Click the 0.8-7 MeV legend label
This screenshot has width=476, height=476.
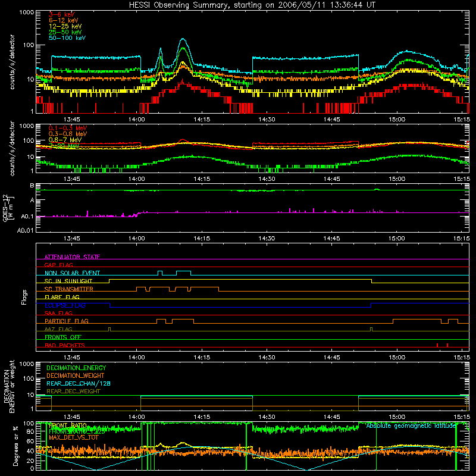point(65,140)
